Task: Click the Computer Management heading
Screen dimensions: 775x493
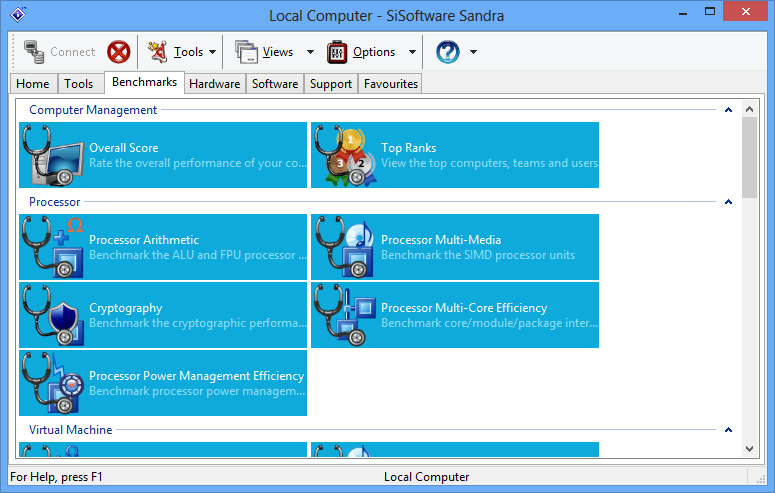Action: coord(93,110)
